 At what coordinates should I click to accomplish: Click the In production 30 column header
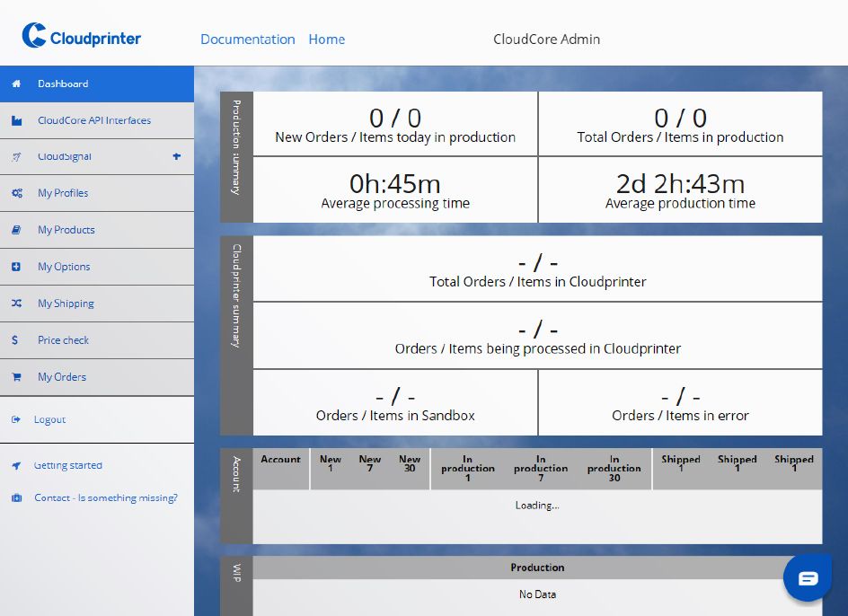point(614,469)
